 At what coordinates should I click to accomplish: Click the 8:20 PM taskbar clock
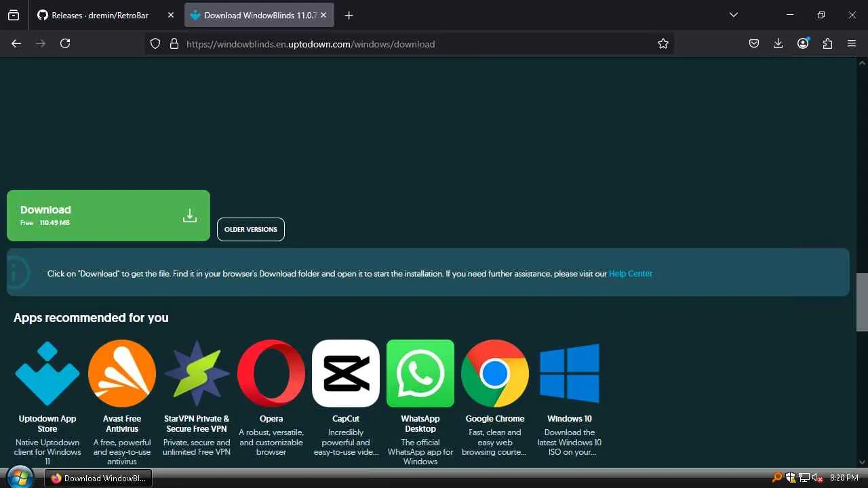click(x=844, y=478)
